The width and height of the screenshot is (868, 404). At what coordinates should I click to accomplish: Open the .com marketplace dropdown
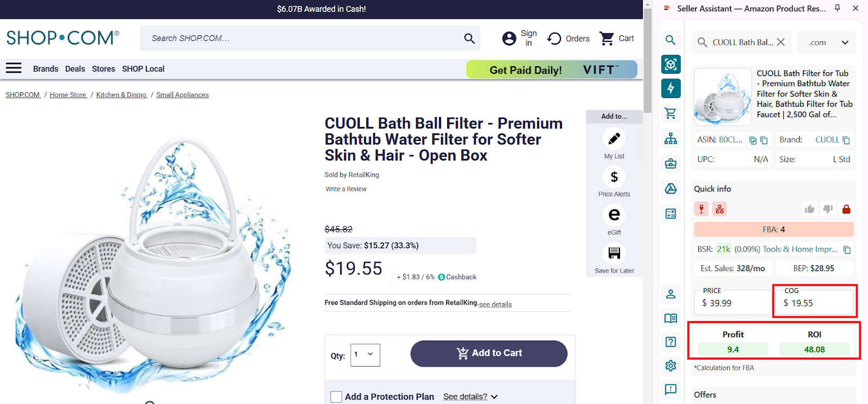(826, 42)
